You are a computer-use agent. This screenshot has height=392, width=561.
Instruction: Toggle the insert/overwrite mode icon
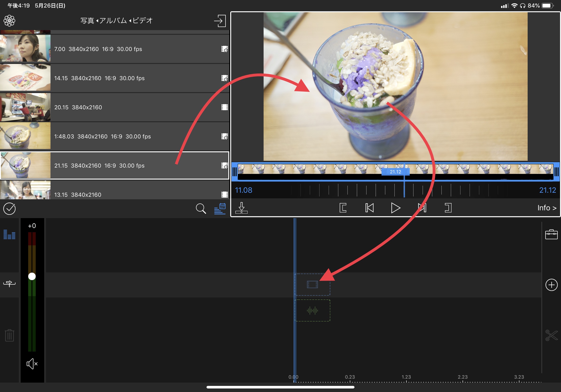coord(9,283)
